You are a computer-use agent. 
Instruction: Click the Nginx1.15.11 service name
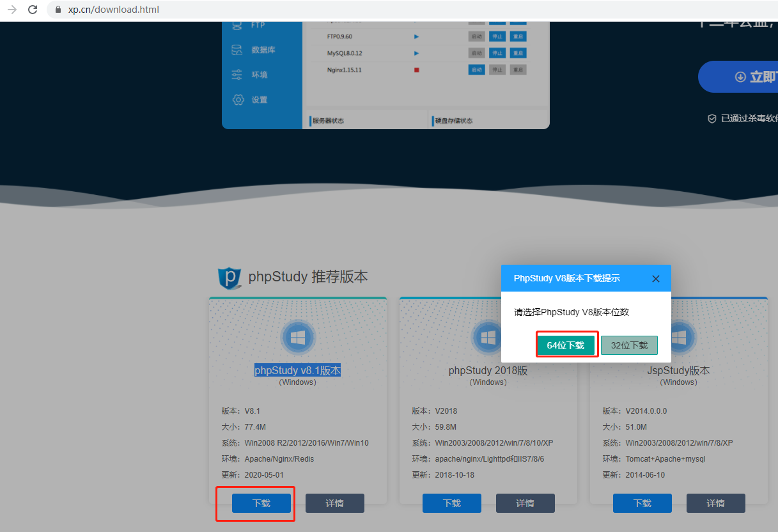344,70
